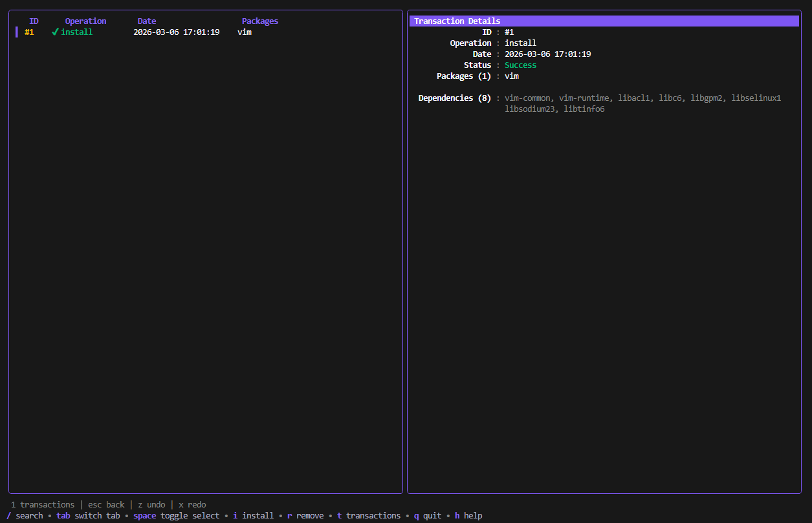Viewport: 812px width, 523px height.
Task: Click the search shortcut hint
Action: tap(25, 516)
